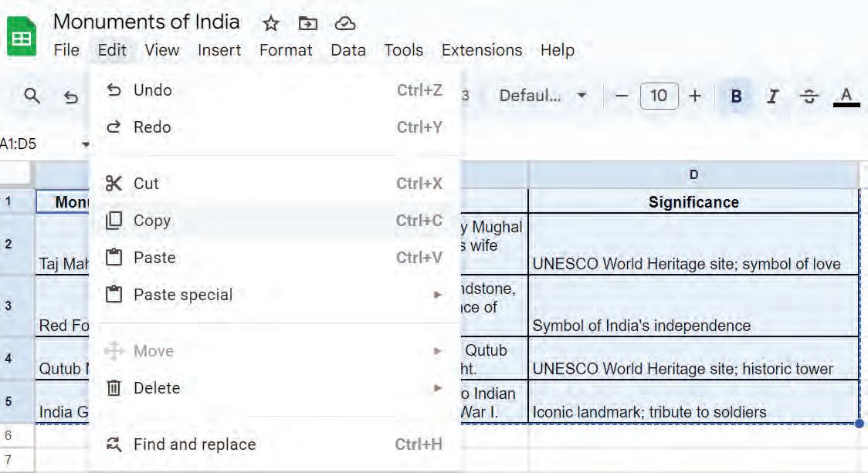Screen dimensions: 868x473
Task: Open the Tools menu
Action: tap(404, 50)
